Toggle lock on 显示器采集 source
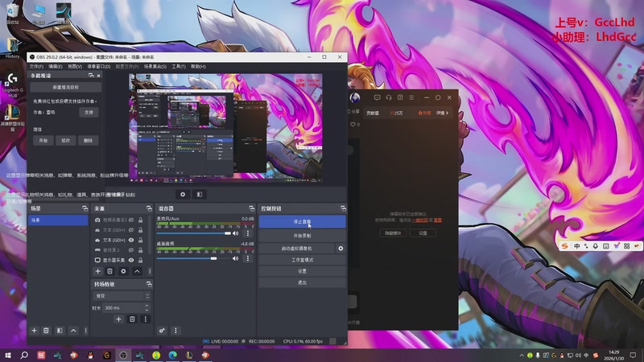Screen dimensions: 644x362 [x=140, y=260]
